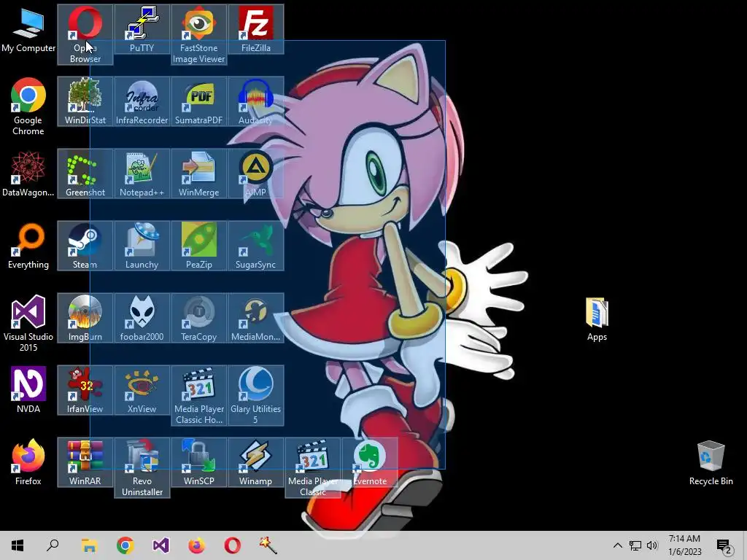The height and width of the screenshot is (560, 747).
Task: Select the Media Player Classic Home Cinema shortcut
Action: (199, 396)
